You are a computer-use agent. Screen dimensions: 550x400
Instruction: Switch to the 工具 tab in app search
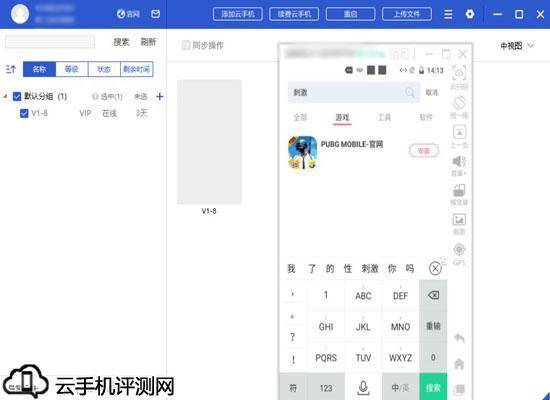coord(384,117)
